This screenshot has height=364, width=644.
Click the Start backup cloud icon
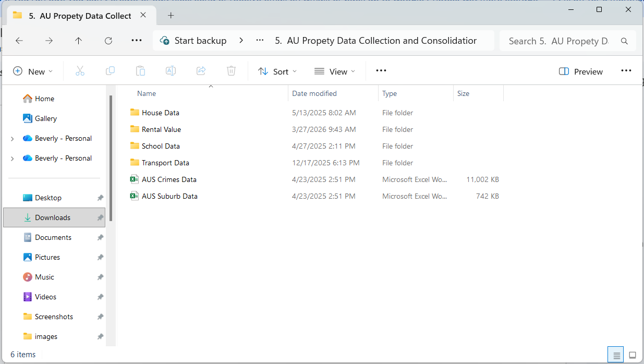coord(165,41)
